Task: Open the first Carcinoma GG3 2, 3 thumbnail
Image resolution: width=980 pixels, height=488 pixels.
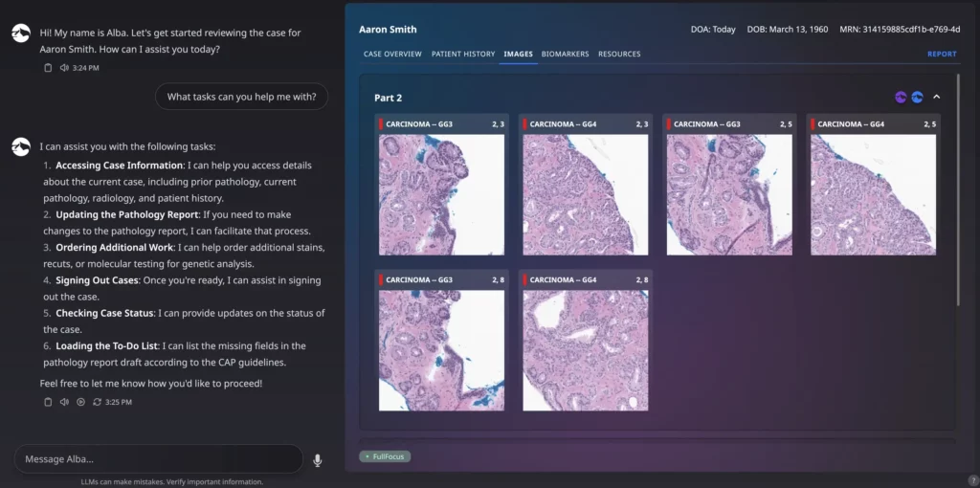Action: (x=441, y=194)
